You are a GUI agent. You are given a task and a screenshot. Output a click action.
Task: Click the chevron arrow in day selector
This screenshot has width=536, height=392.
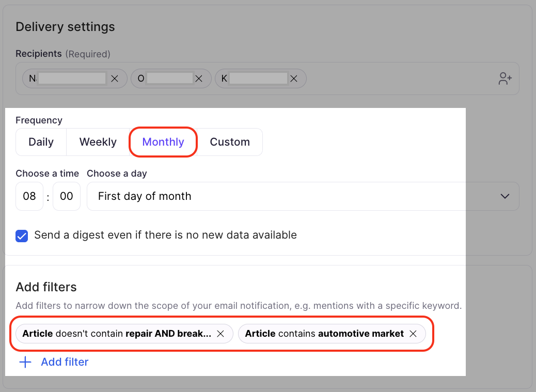pyautogui.click(x=505, y=196)
